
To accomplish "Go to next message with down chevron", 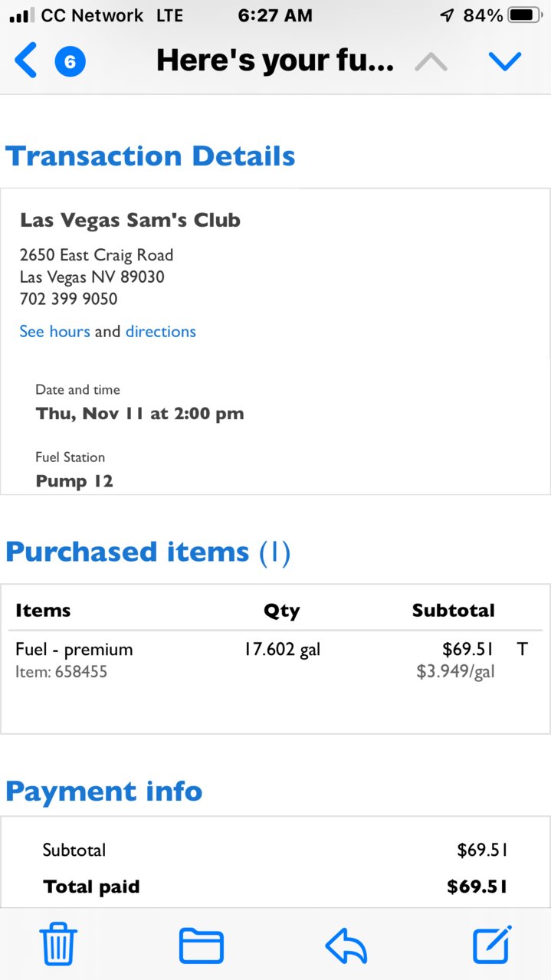I will click(x=505, y=61).
